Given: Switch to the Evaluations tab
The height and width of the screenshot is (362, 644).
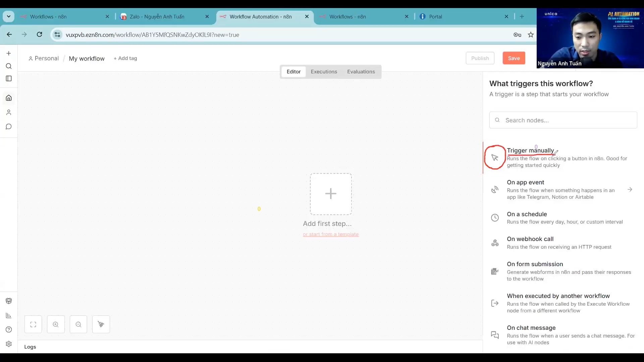Looking at the screenshot, I should coord(361,72).
